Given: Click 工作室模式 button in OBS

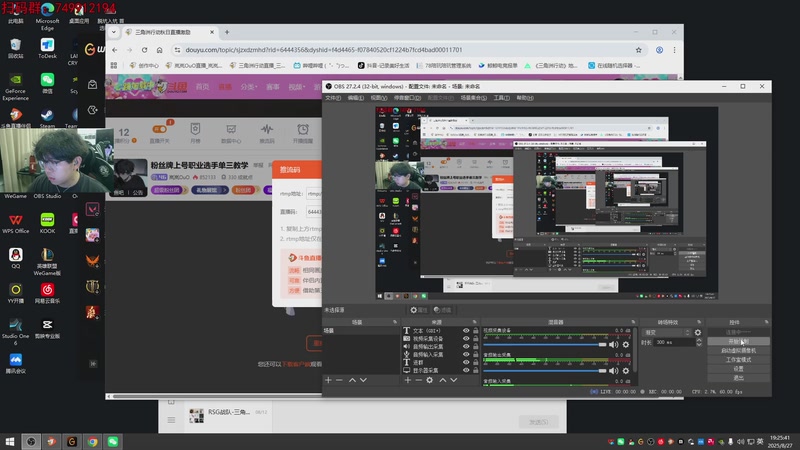Looking at the screenshot, I should [738, 360].
